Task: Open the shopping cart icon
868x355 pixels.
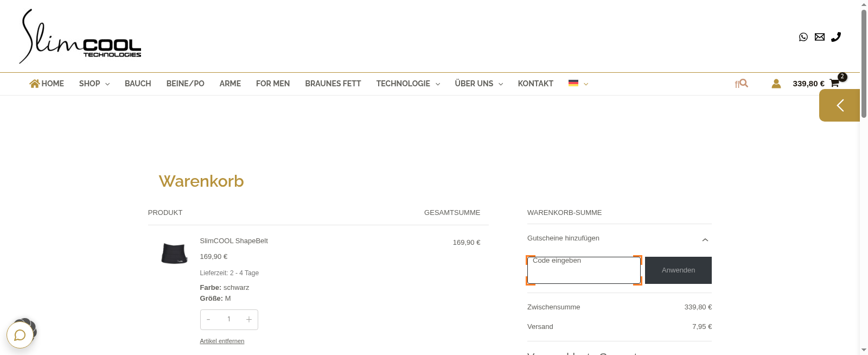Action: [834, 84]
